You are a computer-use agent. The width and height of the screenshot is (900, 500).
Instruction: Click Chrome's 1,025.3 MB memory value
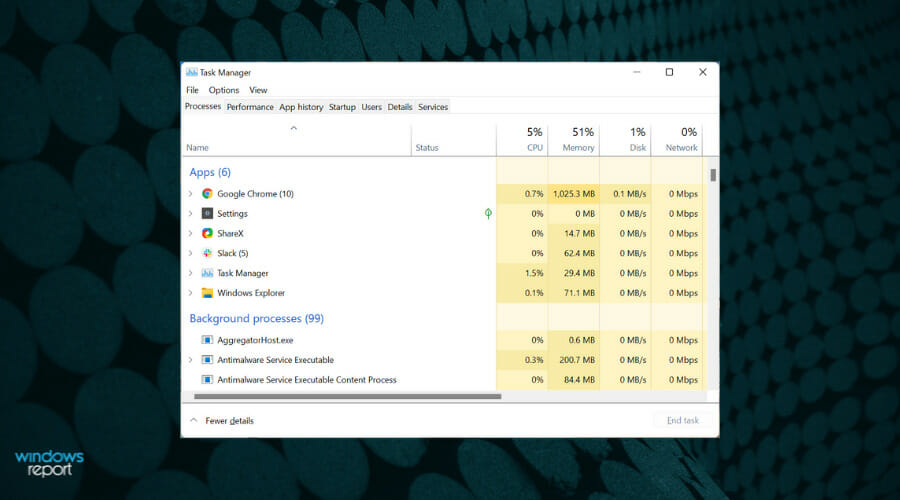pos(574,194)
